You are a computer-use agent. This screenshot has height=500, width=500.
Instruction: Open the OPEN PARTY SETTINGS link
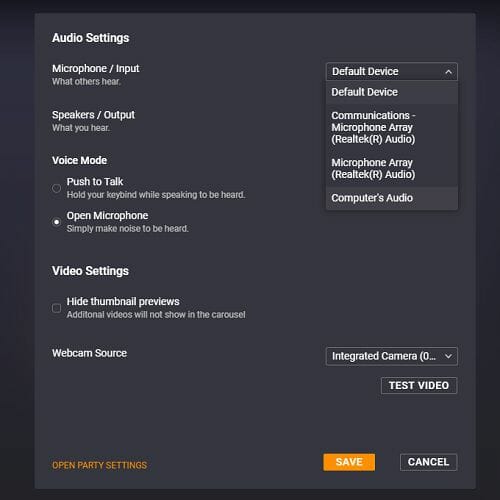pyautogui.click(x=99, y=466)
